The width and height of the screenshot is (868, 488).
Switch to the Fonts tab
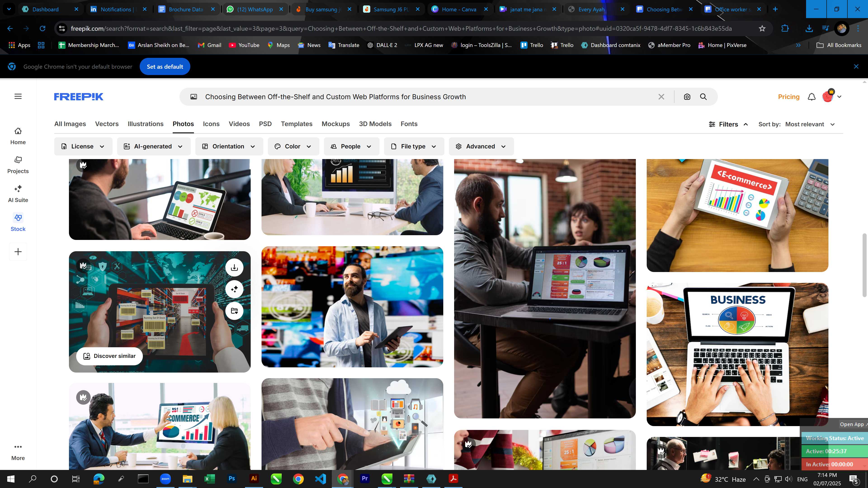409,124
